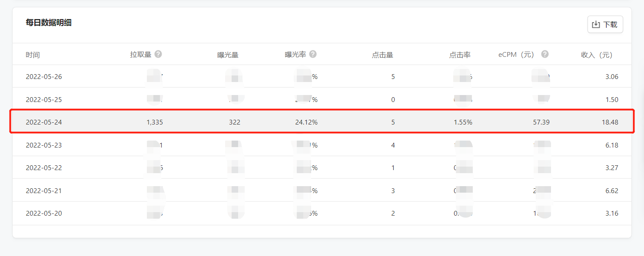Click the 点击率 column header
Viewport: 644px width, 256px height.
click(460, 55)
